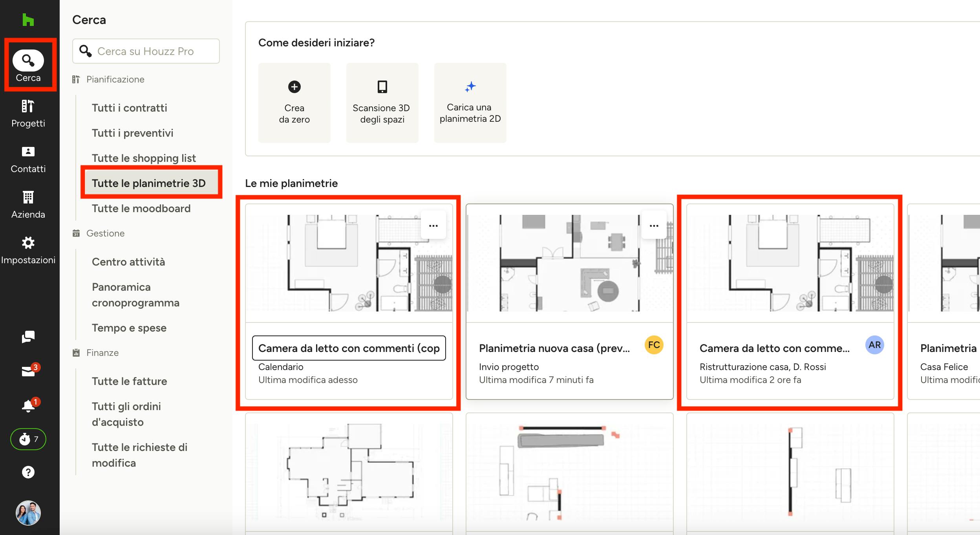
Task: Click the Scansione 3D degli spazi button
Action: point(382,103)
